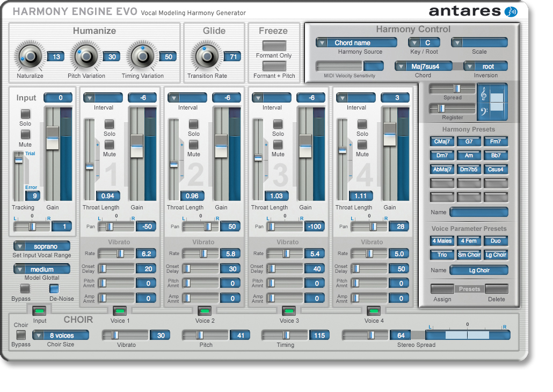Image resolution: width=553 pixels, height=392 pixels.
Task: Open the Model Glottal dropdown
Action: [x=42, y=269]
